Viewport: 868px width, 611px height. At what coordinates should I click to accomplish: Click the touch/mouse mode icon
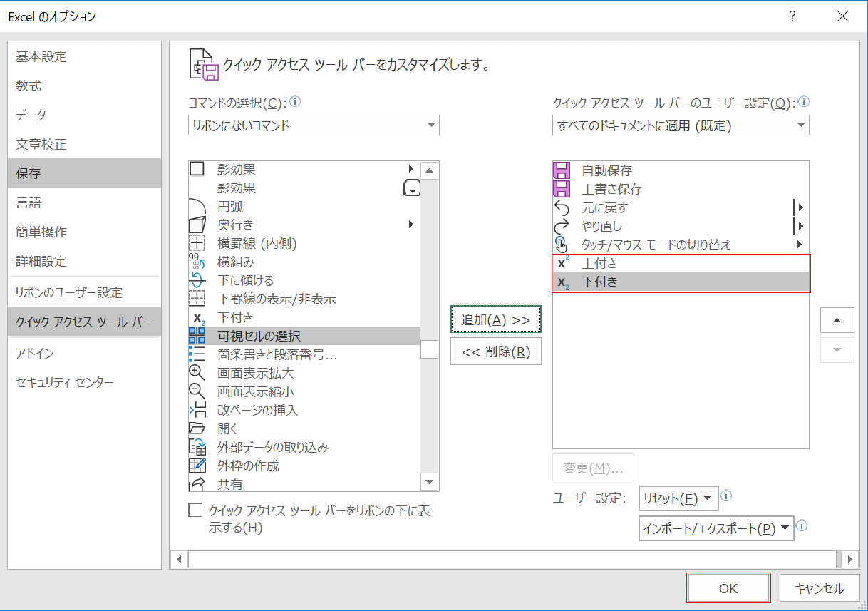(x=562, y=245)
